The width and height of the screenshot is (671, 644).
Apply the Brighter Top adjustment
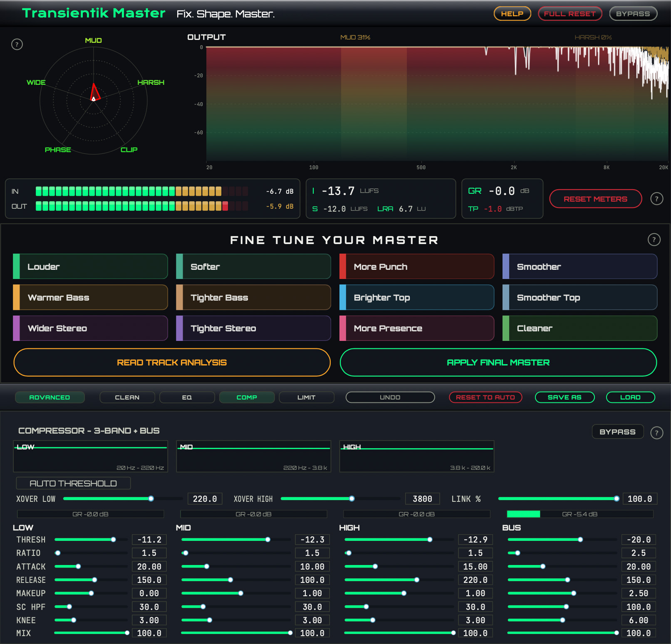point(417,297)
